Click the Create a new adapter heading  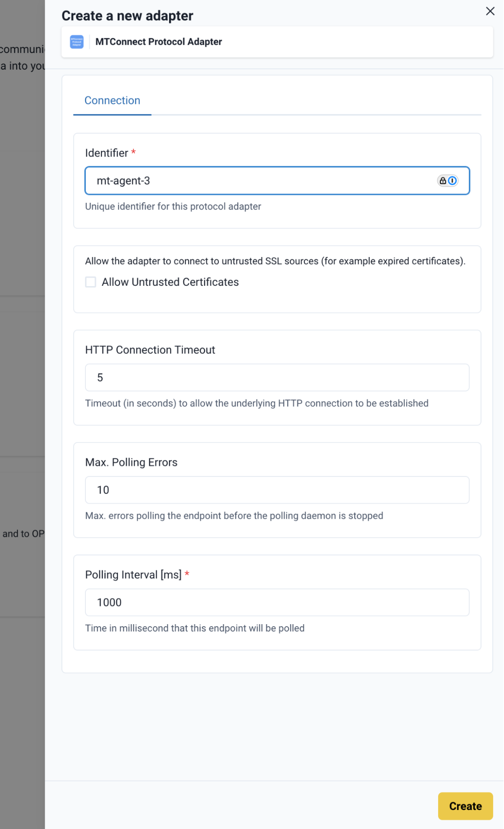pyautogui.click(x=127, y=16)
